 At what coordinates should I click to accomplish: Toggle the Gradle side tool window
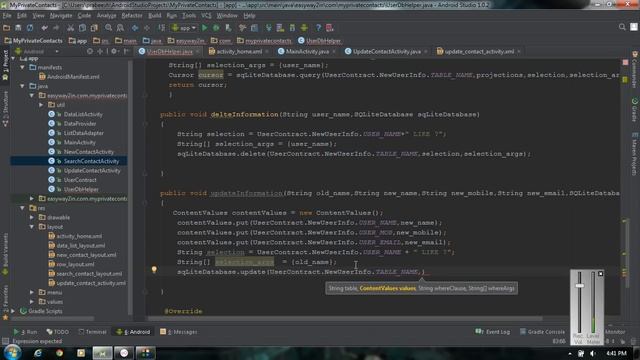coord(635,109)
